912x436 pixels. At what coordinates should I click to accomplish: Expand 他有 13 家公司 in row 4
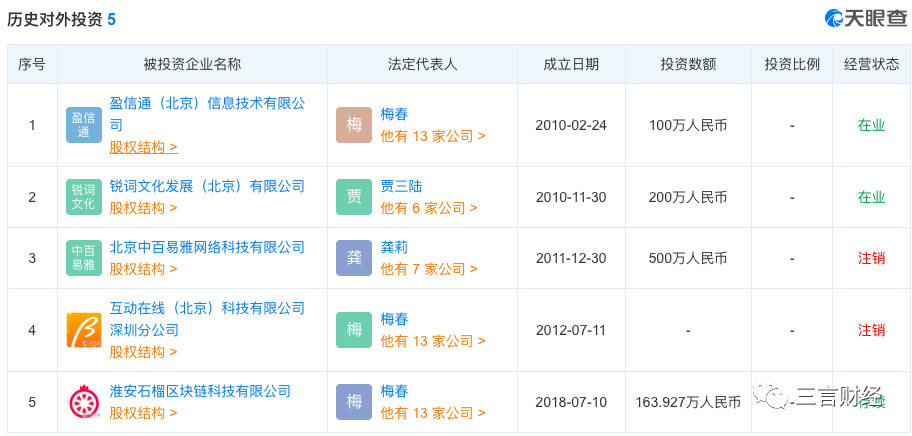(x=433, y=341)
